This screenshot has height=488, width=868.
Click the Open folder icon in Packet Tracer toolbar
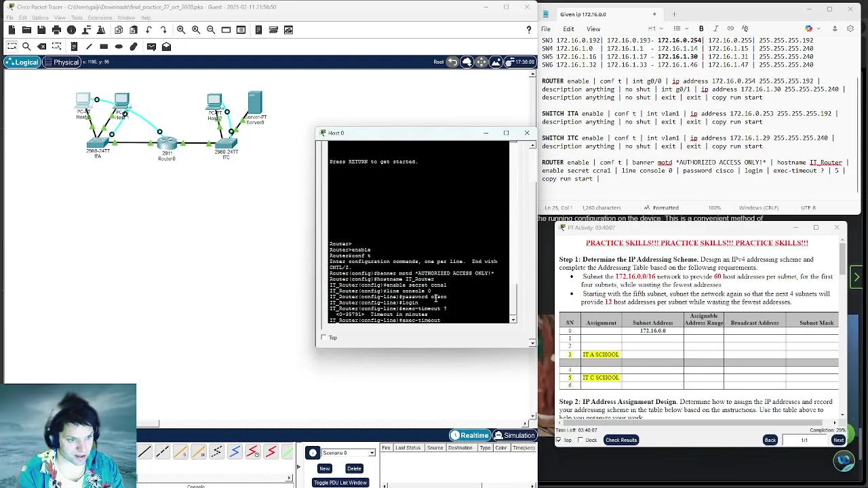coord(26,30)
